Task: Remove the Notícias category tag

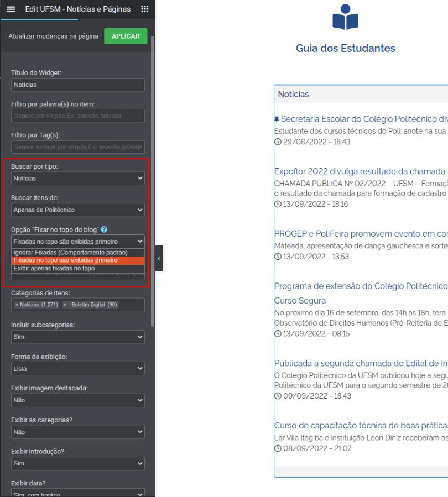Action: coord(17,305)
